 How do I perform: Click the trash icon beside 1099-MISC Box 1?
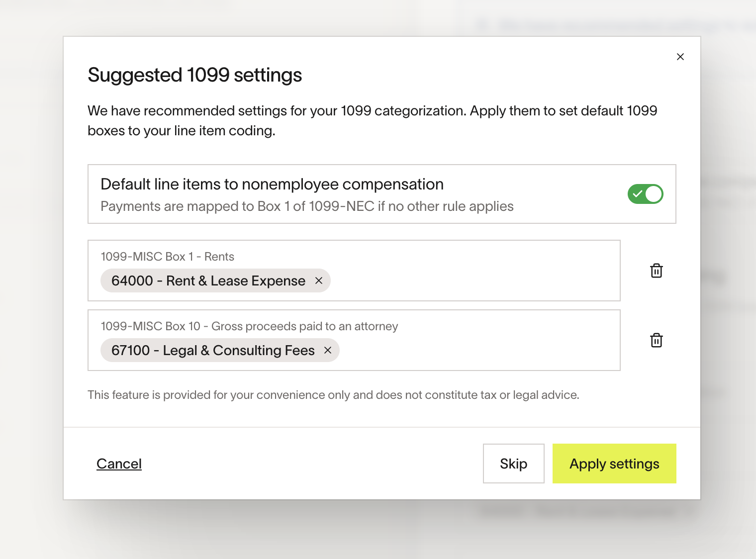click(x=656, y=271)
